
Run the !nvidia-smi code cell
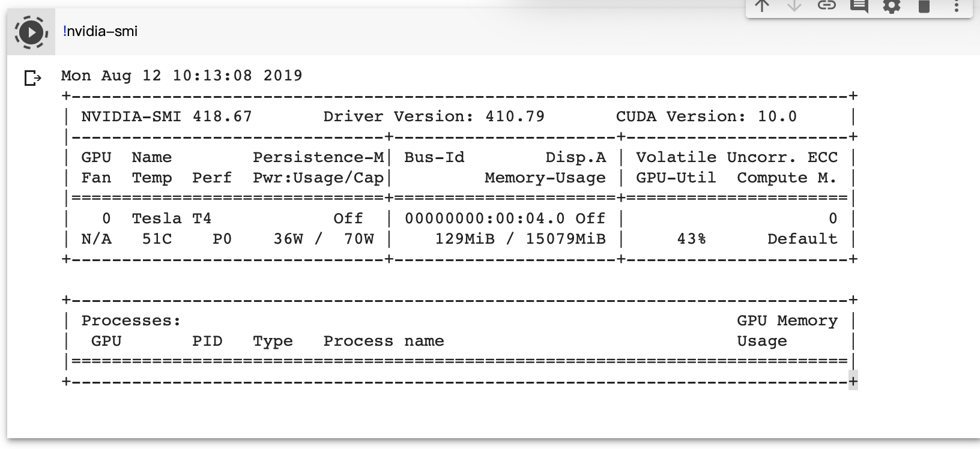click(30, 32)
